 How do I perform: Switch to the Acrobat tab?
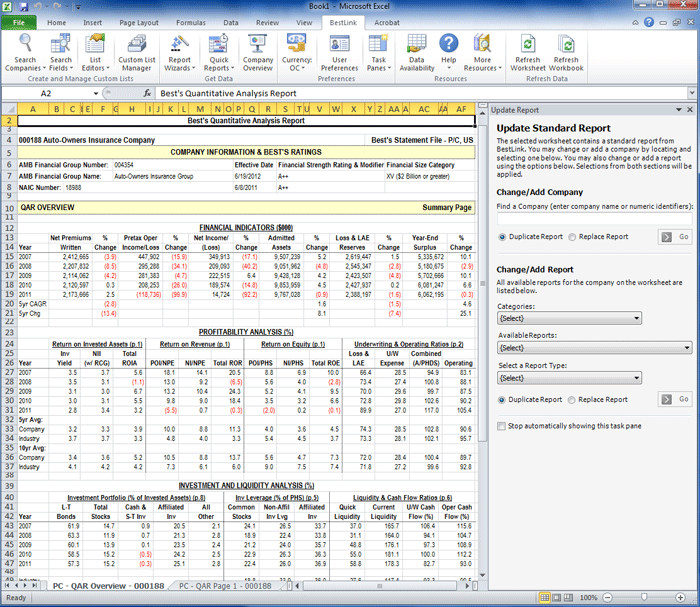(387, 22)
